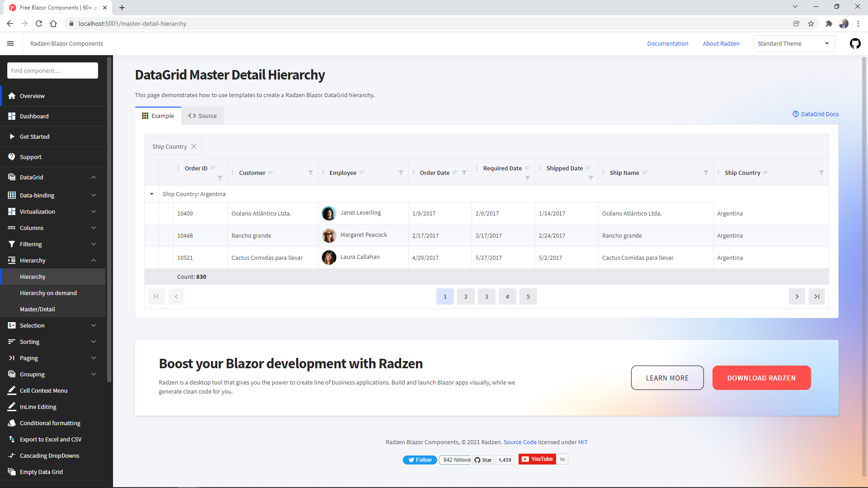The width and height of the screenshot is (868, 488).
Task: Collapse the Hierarchy sidebar section
Action: pos(94,260)
